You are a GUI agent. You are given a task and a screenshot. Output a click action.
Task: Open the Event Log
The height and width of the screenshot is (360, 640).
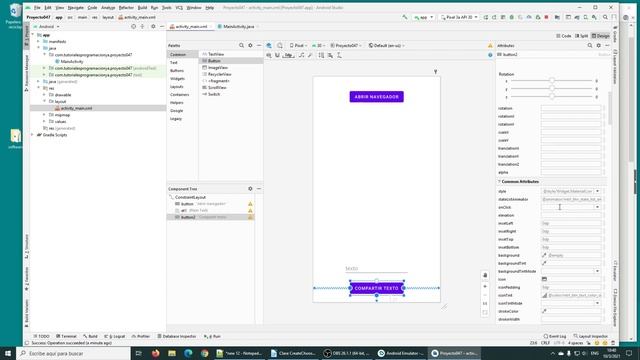[555, 336]
